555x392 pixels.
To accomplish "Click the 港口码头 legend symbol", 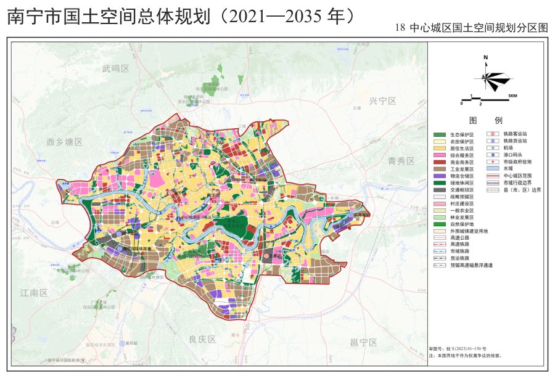I will 493,155.
